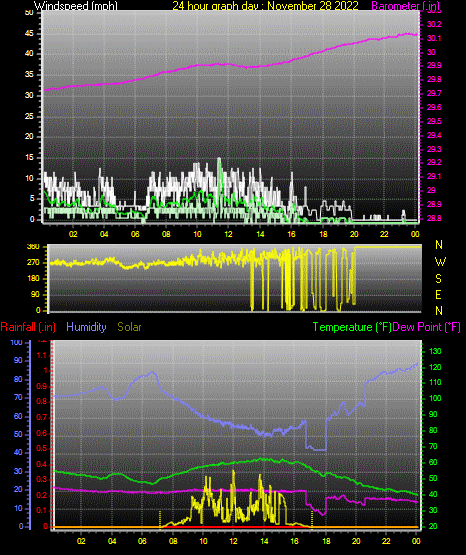Select the "Humidity" legend label
Viewport: 466px width, 555px height.
click(86, 327)
